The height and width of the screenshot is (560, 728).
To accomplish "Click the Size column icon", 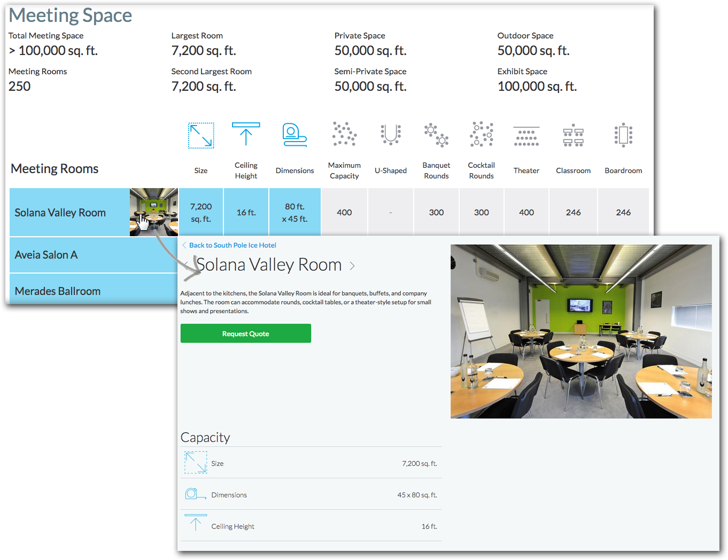I will pyautogui.click(x=201, y=136).
